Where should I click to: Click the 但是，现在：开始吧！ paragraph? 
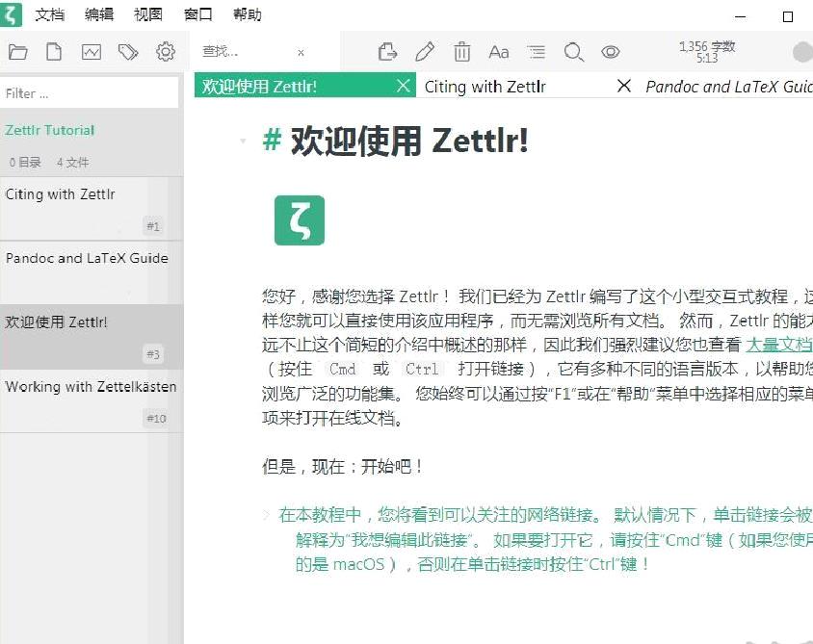pos(342,467)
